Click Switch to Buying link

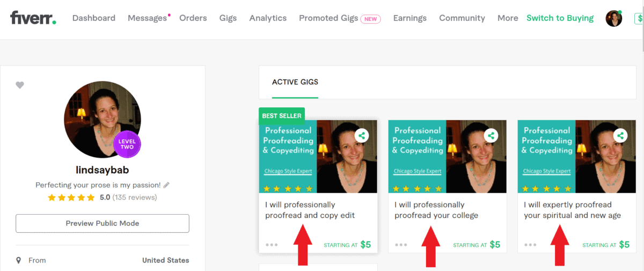[x=560, y=18]
